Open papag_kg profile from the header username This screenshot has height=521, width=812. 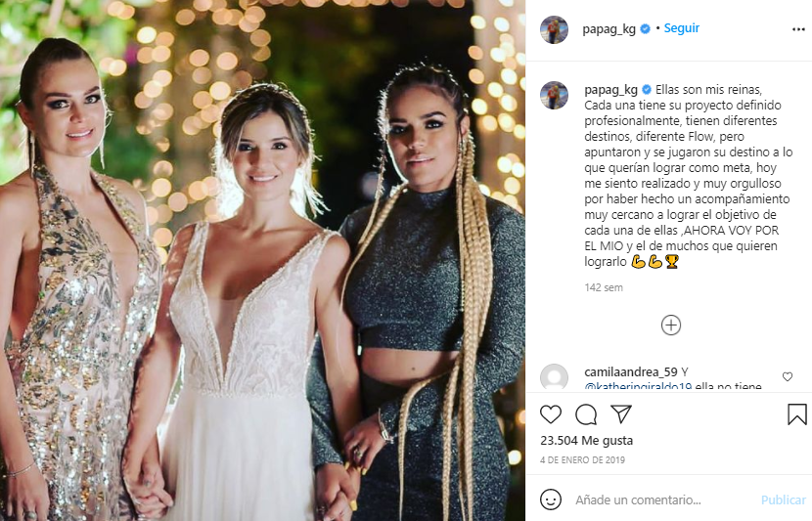(x=609, y=29)
